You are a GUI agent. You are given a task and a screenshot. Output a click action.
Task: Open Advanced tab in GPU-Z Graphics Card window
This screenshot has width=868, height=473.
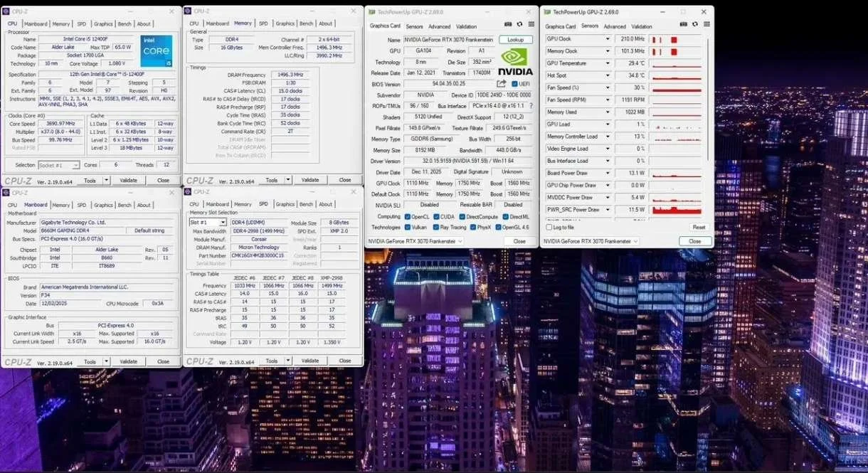439,26
